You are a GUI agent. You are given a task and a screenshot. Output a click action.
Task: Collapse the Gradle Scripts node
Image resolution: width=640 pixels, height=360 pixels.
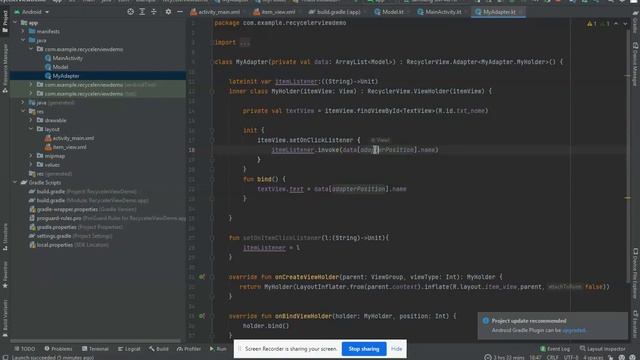click(x=16, y=182)
